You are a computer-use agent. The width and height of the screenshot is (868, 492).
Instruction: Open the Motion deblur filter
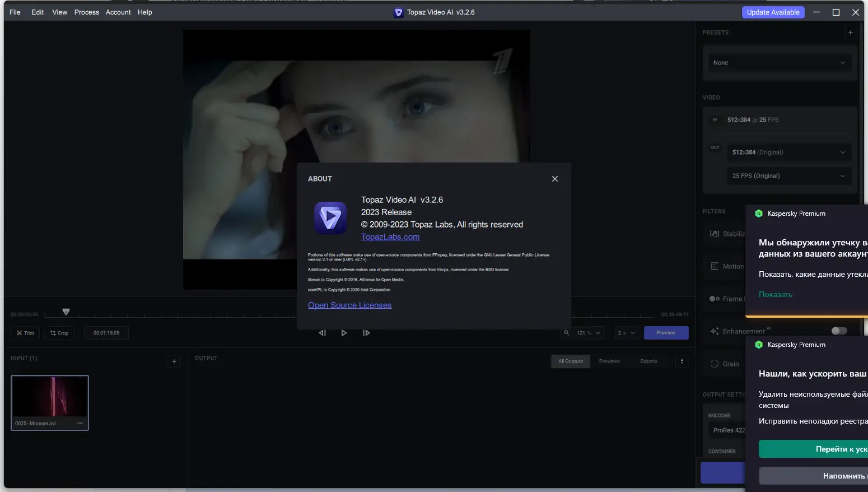point(728,266)
